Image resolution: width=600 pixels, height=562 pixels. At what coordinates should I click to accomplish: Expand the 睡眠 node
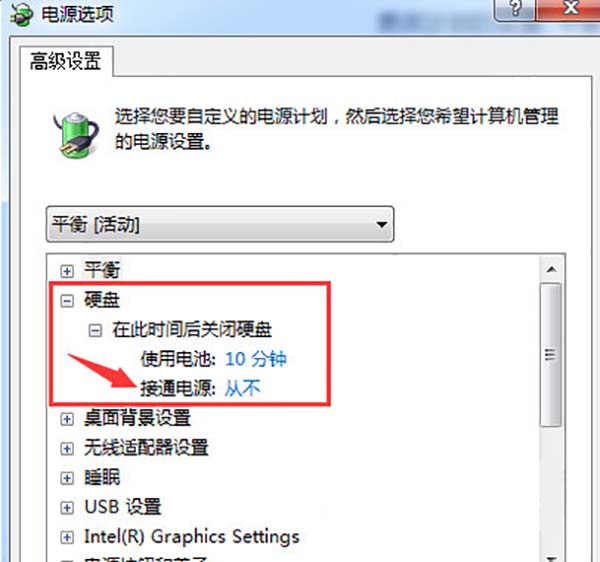[x=67, y=478]
